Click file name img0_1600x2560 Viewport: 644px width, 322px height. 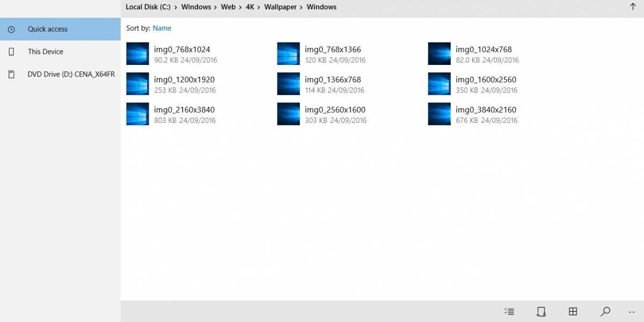(x=486, y=79)
